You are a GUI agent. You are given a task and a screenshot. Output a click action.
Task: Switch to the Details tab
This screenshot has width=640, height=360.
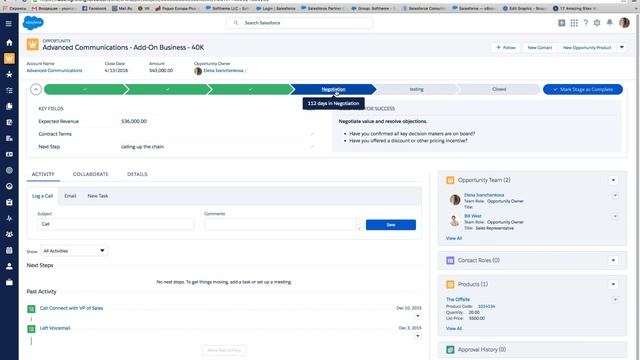pos(137,174)
